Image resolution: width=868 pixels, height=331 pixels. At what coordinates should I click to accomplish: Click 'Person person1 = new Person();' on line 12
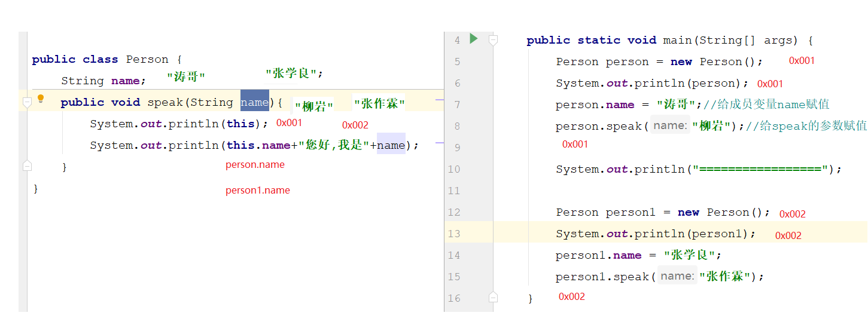coord(663,212)
